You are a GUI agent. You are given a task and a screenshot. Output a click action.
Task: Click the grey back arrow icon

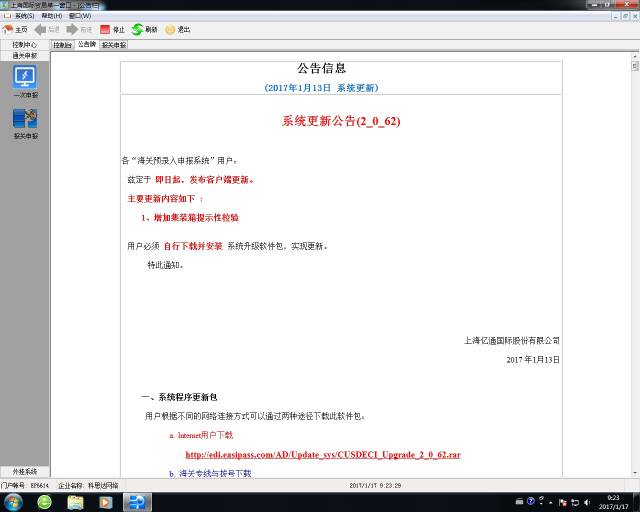(40, 29)
